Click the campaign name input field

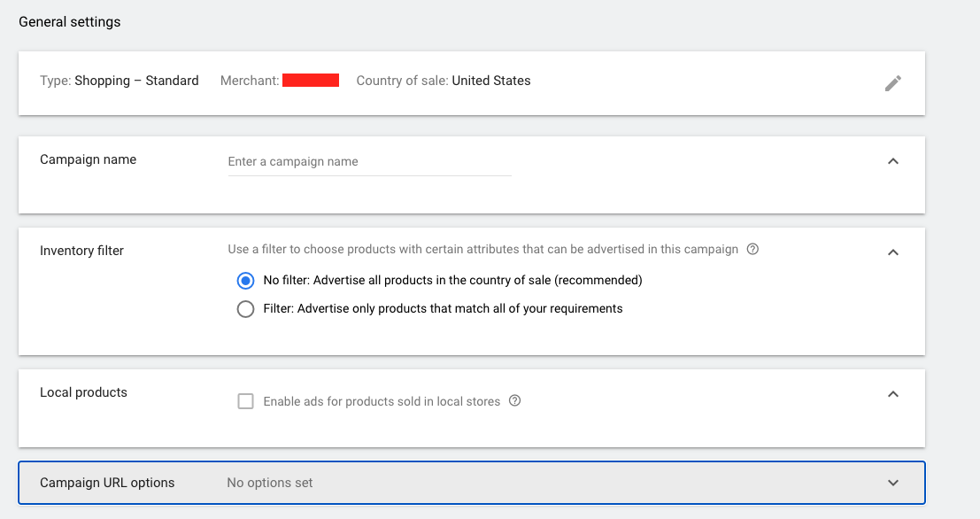pos(367,161)
